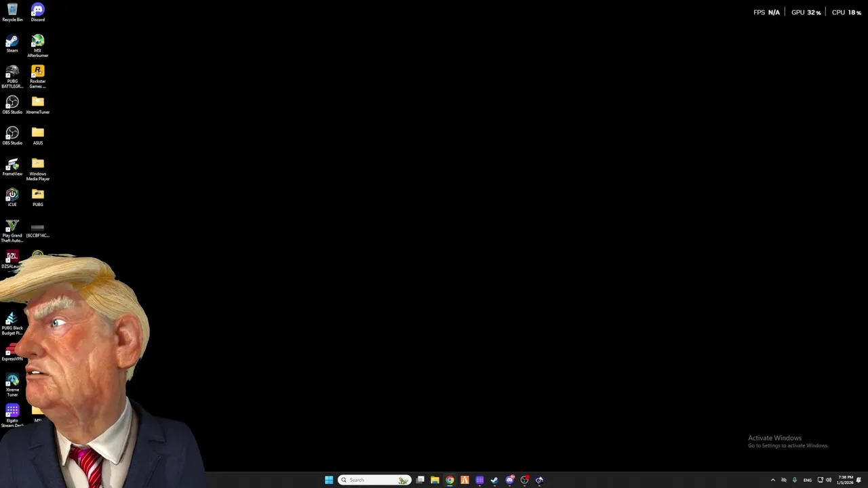Select the {6CCBF14C... desktop file
Viewport: 868px width, 488px height.
point(38,230)
